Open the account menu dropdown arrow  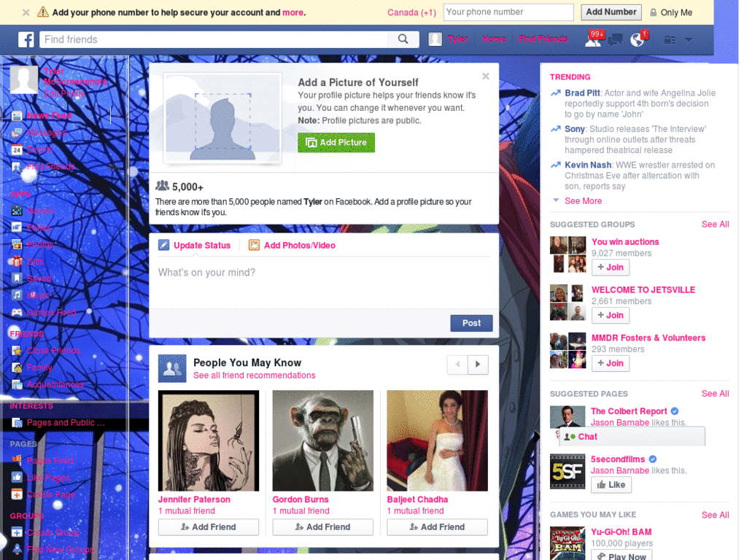689,40
